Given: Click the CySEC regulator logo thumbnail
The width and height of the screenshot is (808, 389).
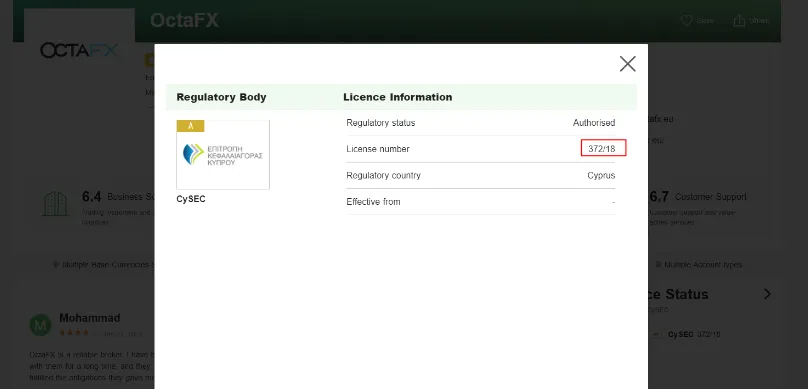Looking at the screenshot, I should (223, 155).
